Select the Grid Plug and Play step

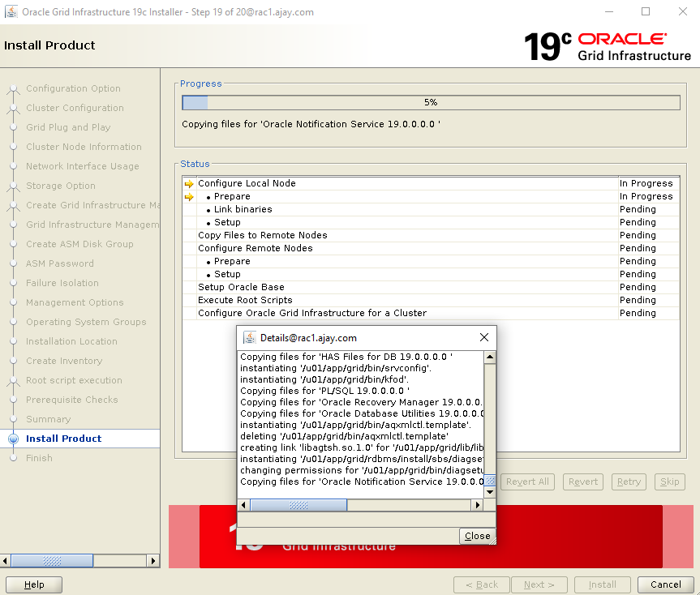click(68, 127)
